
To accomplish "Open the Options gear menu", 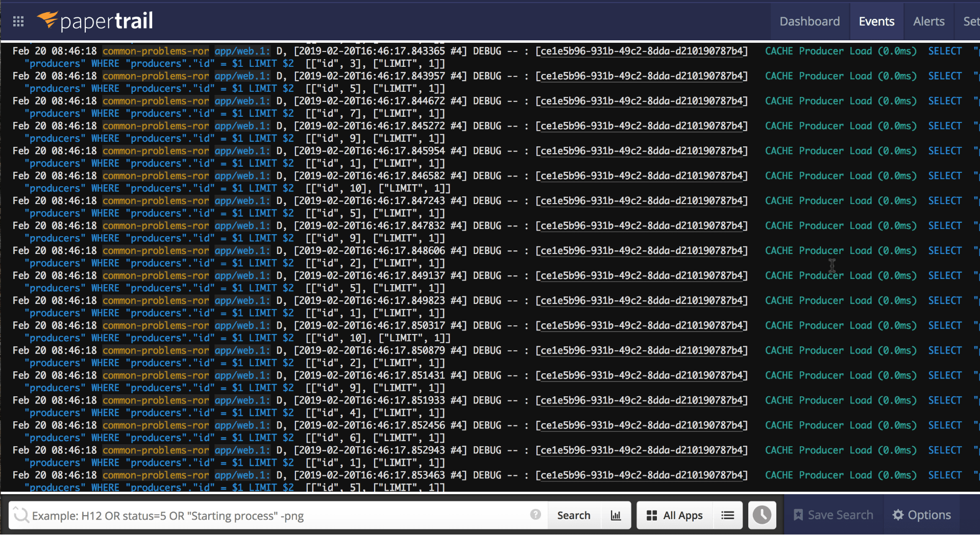I will [922, 515].
